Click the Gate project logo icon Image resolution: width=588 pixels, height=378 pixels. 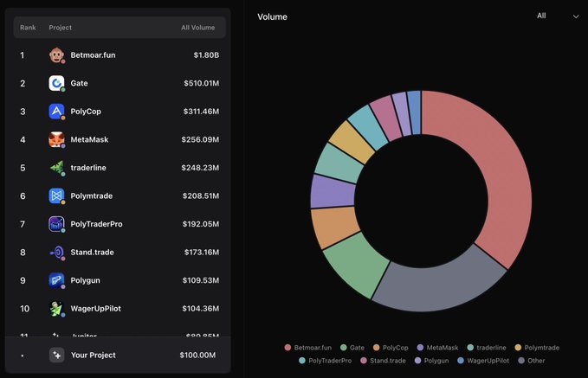click(56, 83)
